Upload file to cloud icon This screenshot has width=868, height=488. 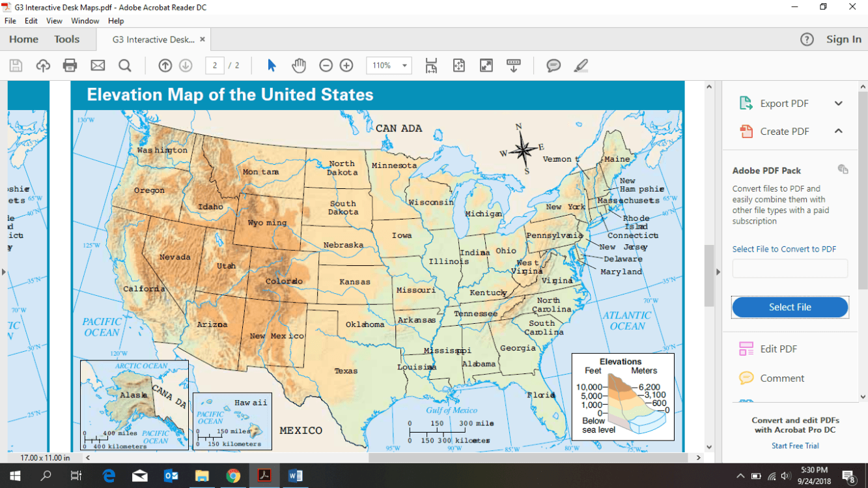coord(43,65)
